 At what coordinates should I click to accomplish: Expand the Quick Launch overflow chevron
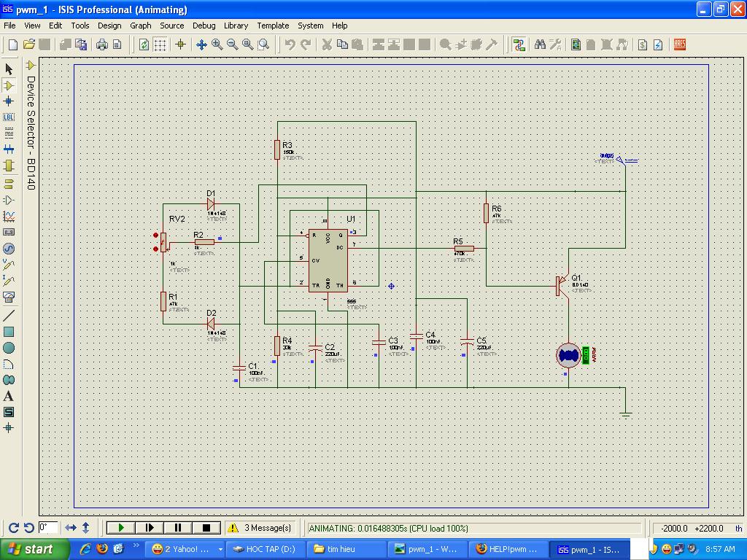[x=136, y=546]
